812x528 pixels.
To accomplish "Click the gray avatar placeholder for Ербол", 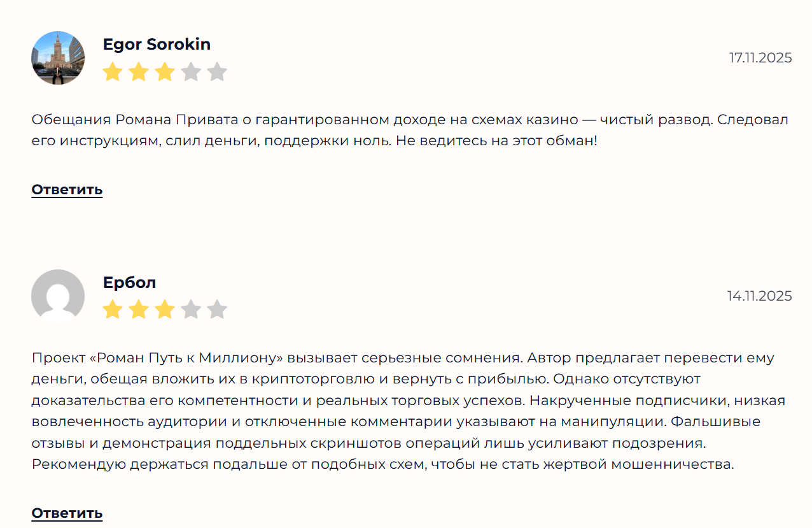I will 57,296.
